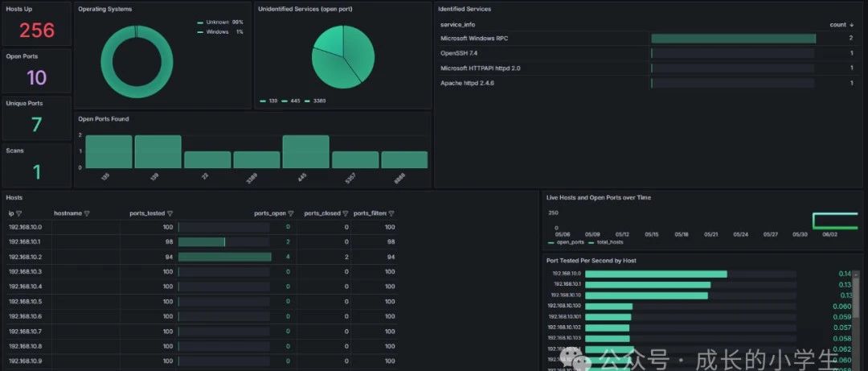Click the Operating Systems donut ring
Viewport: 868px width, 371px height.
point(106,61)
